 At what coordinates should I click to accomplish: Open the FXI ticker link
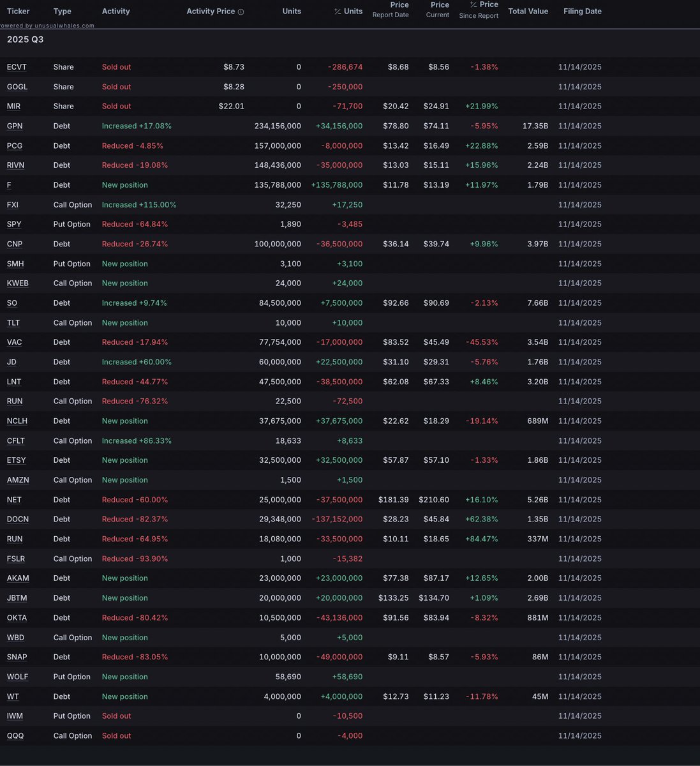click(x=13, y=205)
